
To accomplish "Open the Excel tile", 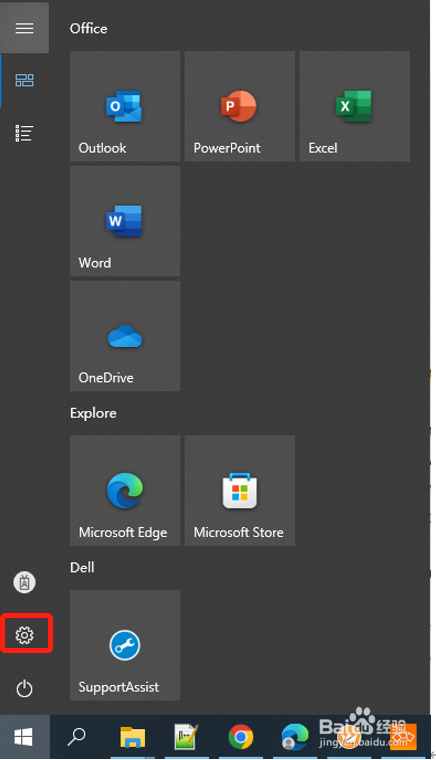I will click(x=354, y=106).
